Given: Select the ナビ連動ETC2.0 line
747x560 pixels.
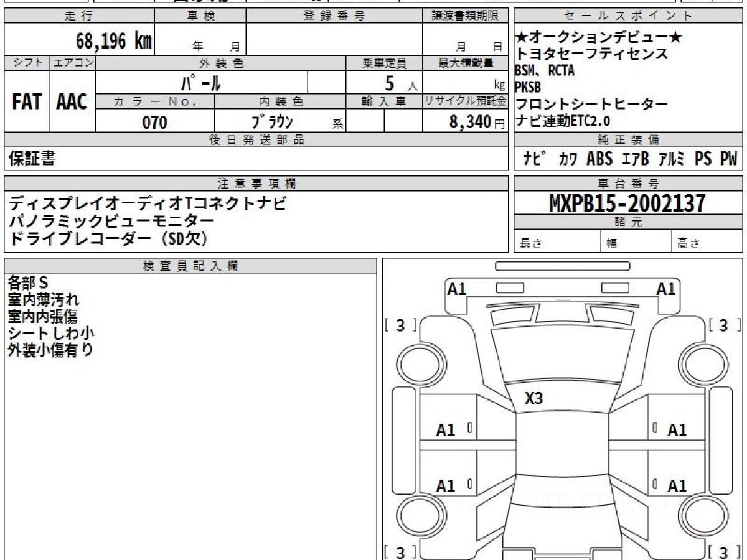Looking at the screenshot, I should coord(563,121).
